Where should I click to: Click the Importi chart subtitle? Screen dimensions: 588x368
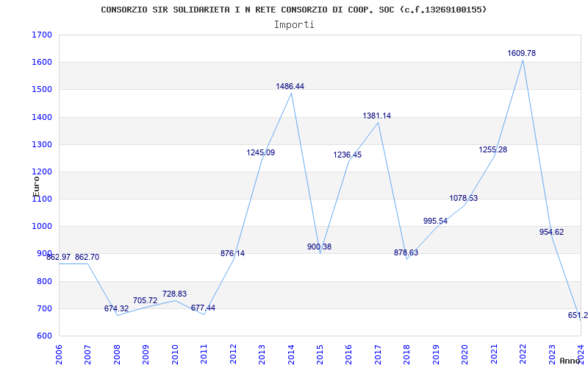pyautogui.click(x=294, y=25)
